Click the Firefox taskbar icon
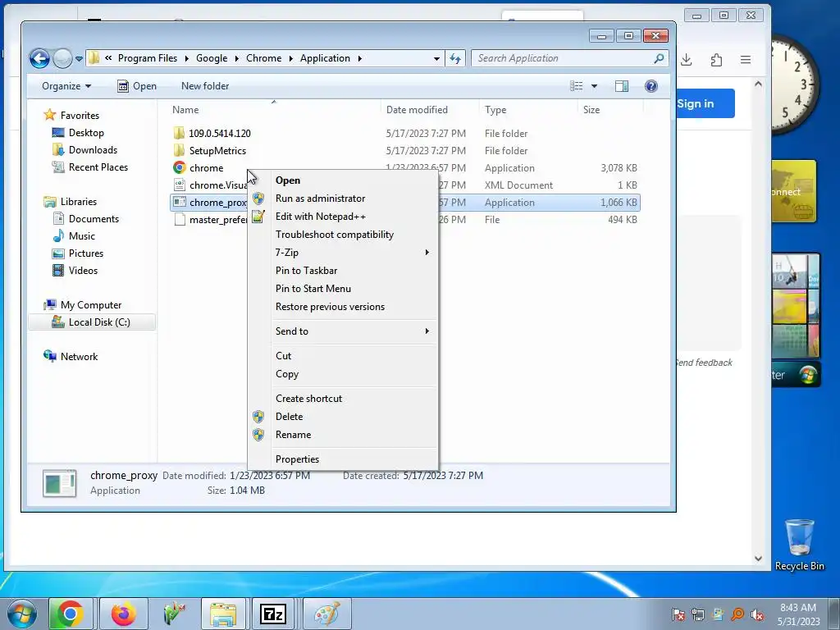 (124, 614)
